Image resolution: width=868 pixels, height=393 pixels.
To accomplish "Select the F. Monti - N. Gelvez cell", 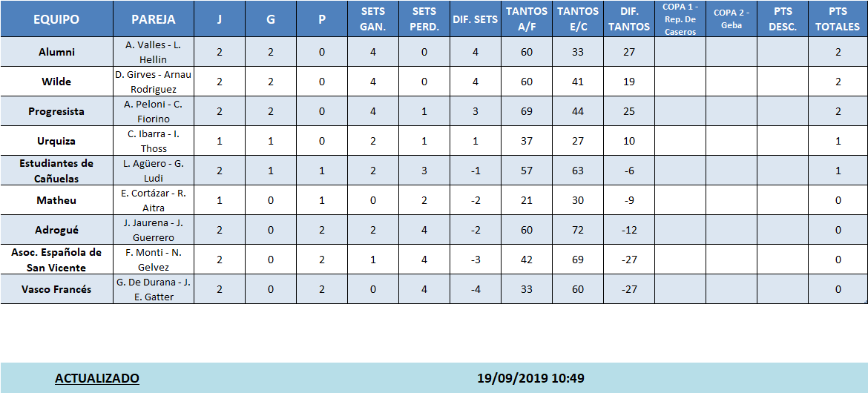I will (154, 260).
